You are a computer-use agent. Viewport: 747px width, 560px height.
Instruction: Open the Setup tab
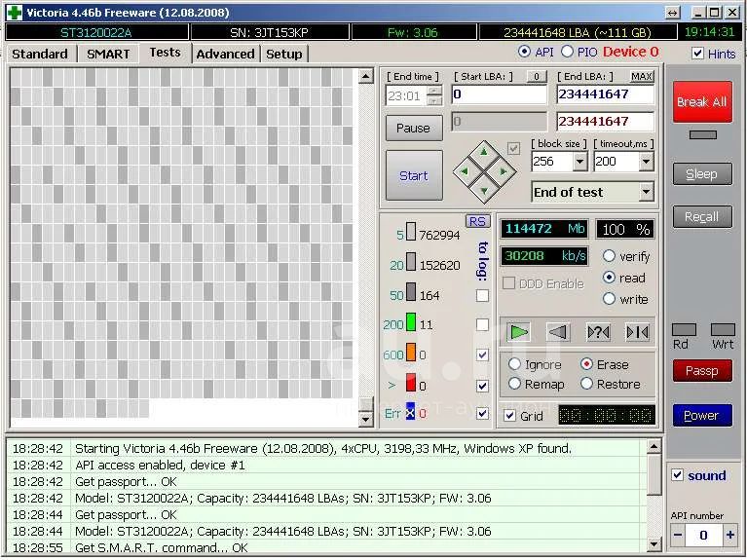(x=284, y=54)
